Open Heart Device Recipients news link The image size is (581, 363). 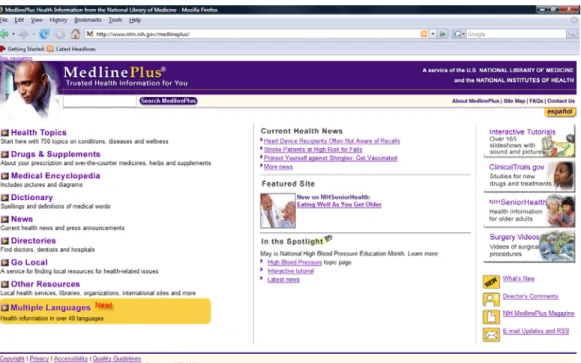(x=332, y=141)
